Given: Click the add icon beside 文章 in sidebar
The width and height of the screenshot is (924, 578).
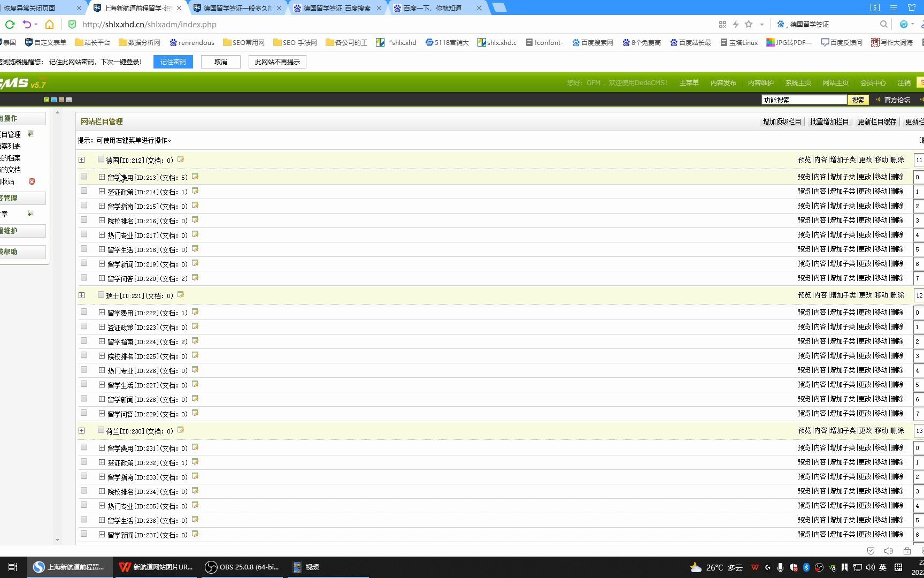Looking at the screenshot, I should (31, 214).
